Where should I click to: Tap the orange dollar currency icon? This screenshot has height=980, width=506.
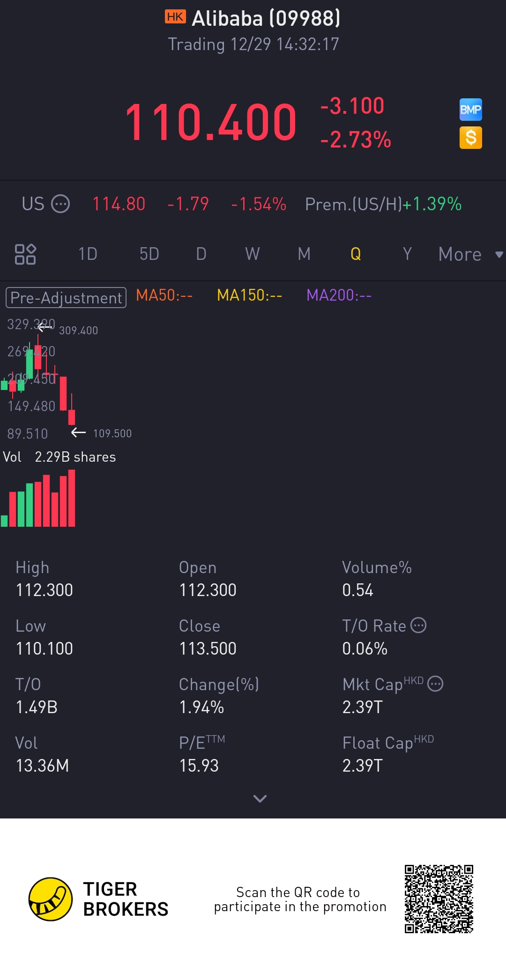click(471, 138)
